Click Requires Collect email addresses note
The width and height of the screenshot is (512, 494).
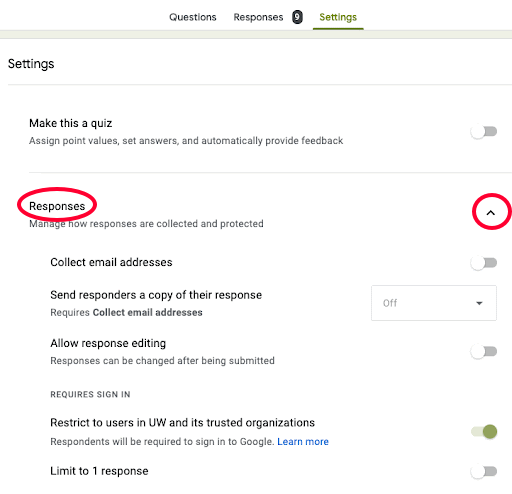point(126,312)
